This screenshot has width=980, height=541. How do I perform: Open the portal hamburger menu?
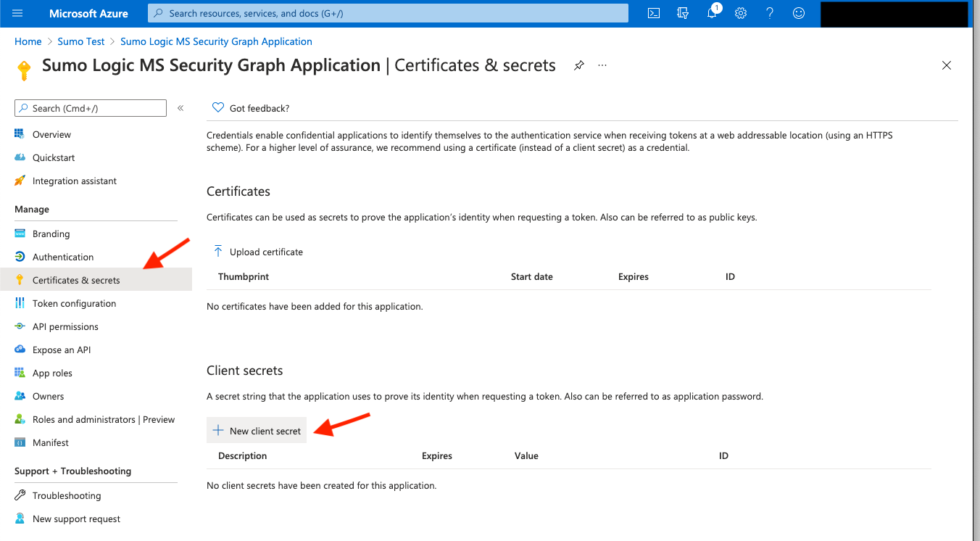17,12
